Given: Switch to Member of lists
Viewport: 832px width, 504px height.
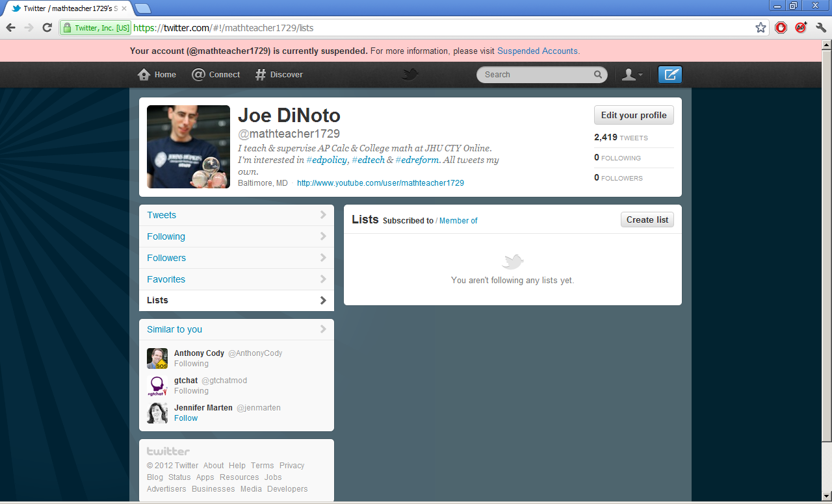Looking at the screenshot, I should coord(458,221).
